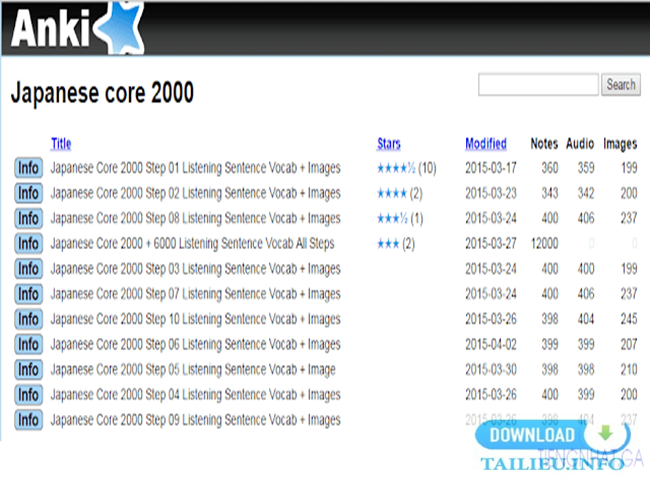Click the 4.5 star rating with (10)

tap(406, 168)
